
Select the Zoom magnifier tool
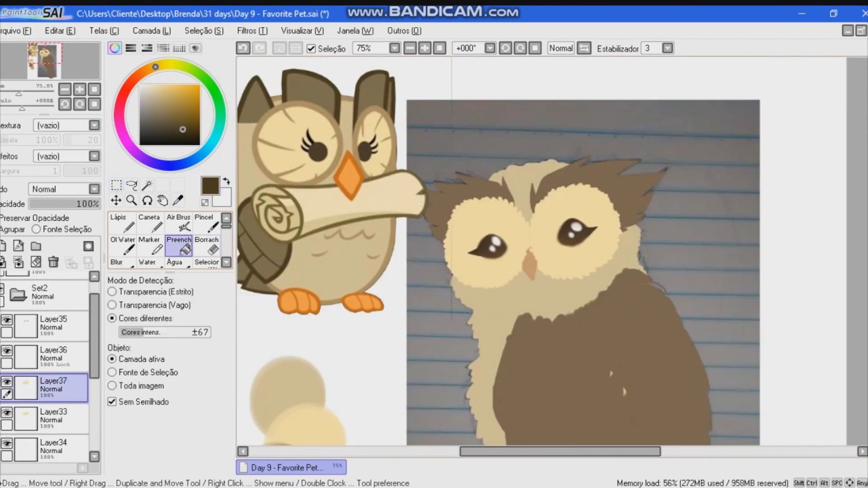tap(132, 201)
